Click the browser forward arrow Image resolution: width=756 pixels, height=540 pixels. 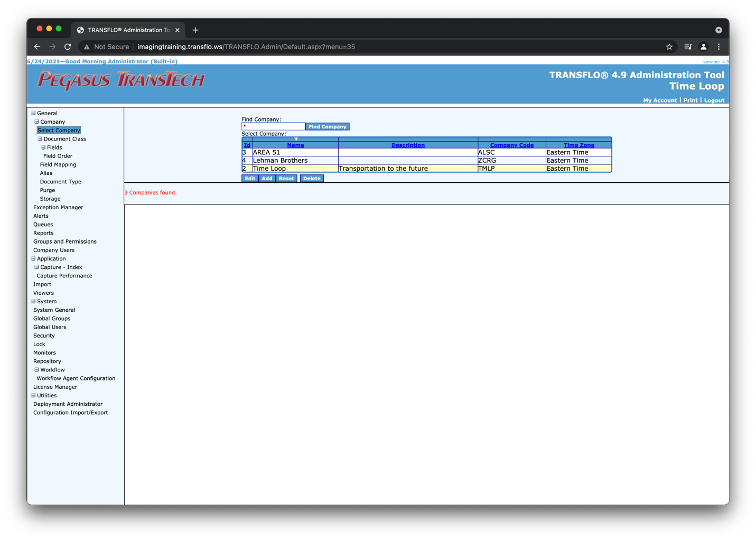[x=52, y=46]
